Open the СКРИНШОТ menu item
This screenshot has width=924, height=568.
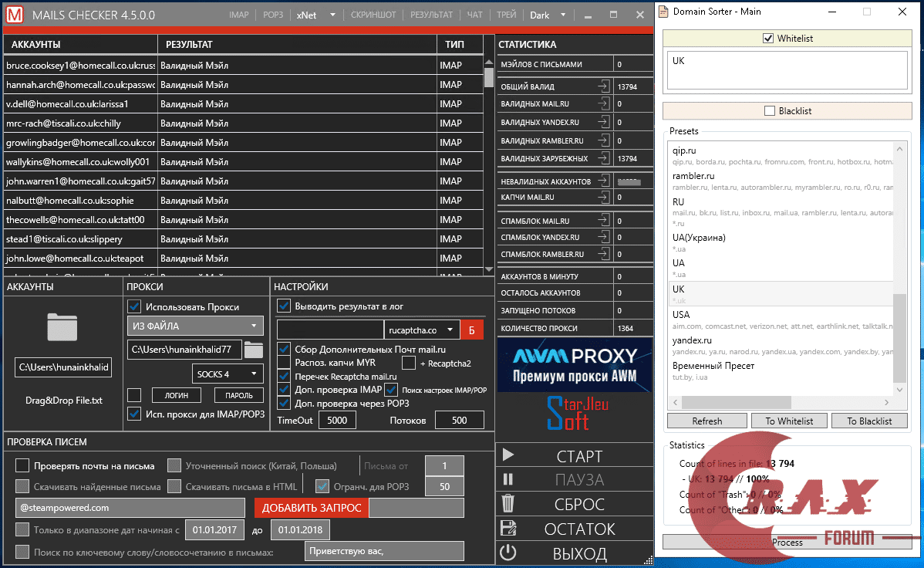[x=373, y=15]
